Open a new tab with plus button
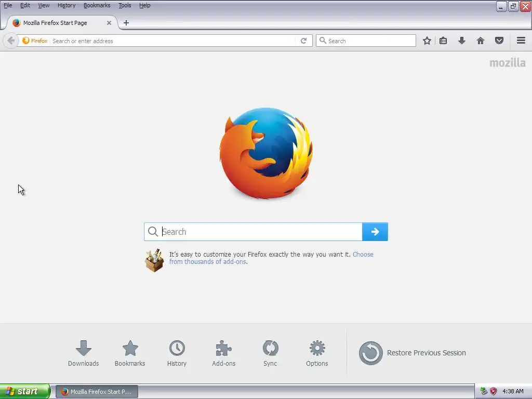532x399 pixels. pyautogui.click(x=126, y=23)
